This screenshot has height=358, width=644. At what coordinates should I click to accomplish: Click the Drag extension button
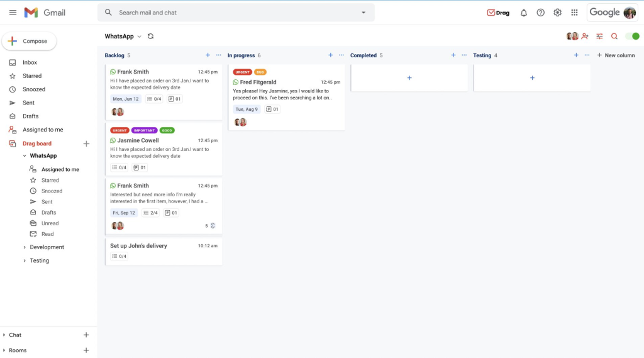pos(498,13)
